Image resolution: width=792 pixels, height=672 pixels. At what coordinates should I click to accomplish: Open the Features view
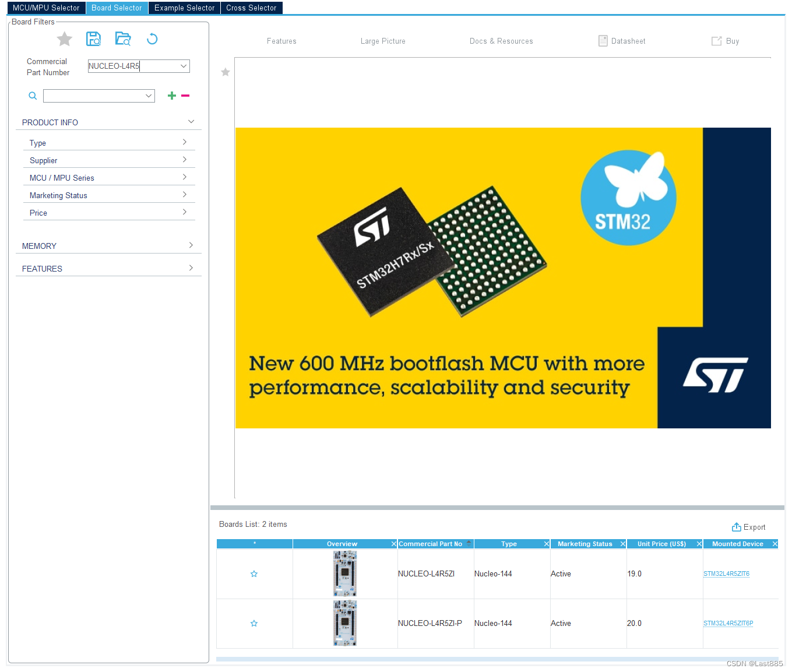[281, 41]
